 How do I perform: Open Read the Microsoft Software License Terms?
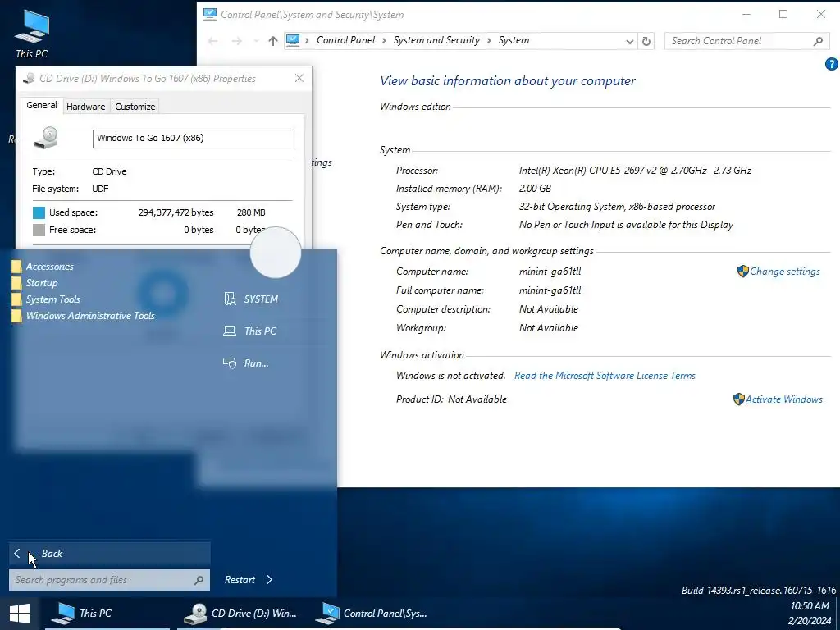coord(605,376)
